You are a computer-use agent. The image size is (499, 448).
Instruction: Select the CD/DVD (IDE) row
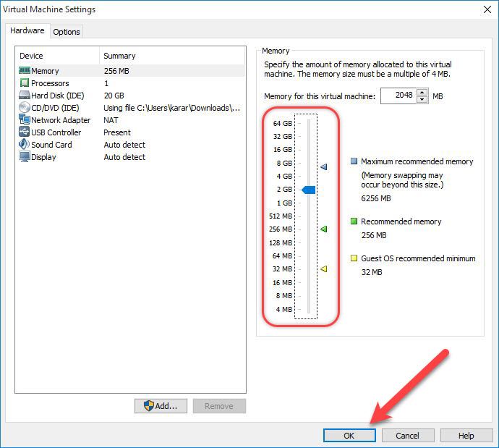pyautogui.click(x=132, y=108)
